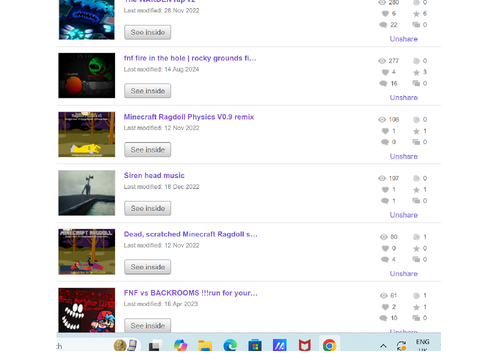Open Task View on the taskbar
The image size is (480, 360).
[x=154, y=346]
